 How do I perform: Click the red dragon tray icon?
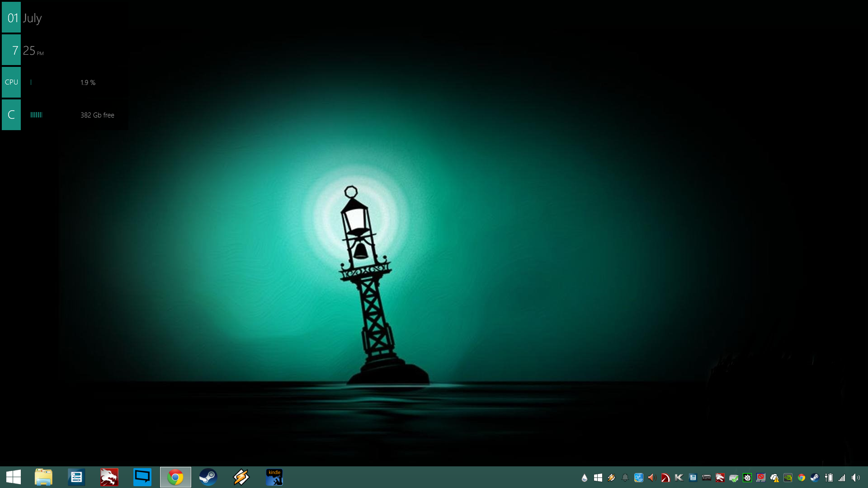click(720, 478)
